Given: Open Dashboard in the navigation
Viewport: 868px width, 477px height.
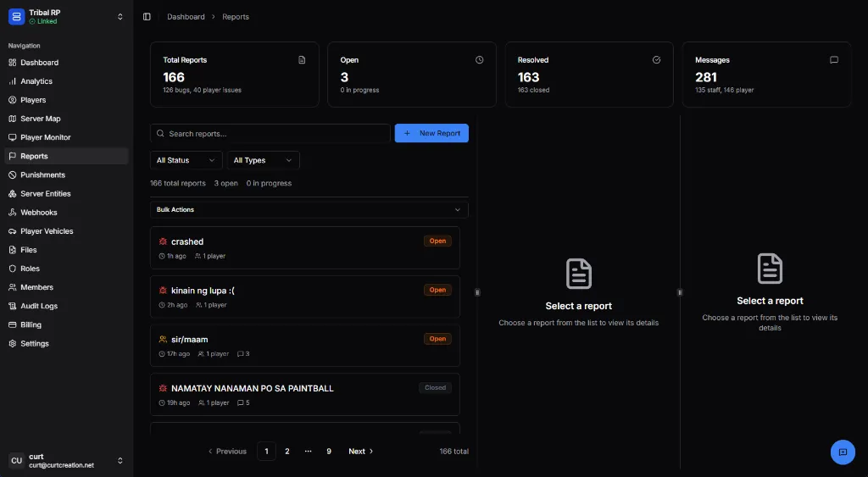Looking at the screenshot, I should click(66, 63).
